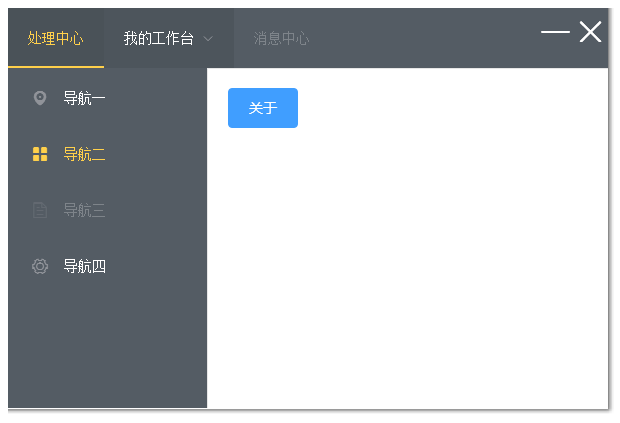The width and height of the screenshot is (620, 423).
Task: Click the yellow underline beneath 处理中心
Action: coord(55,67)
